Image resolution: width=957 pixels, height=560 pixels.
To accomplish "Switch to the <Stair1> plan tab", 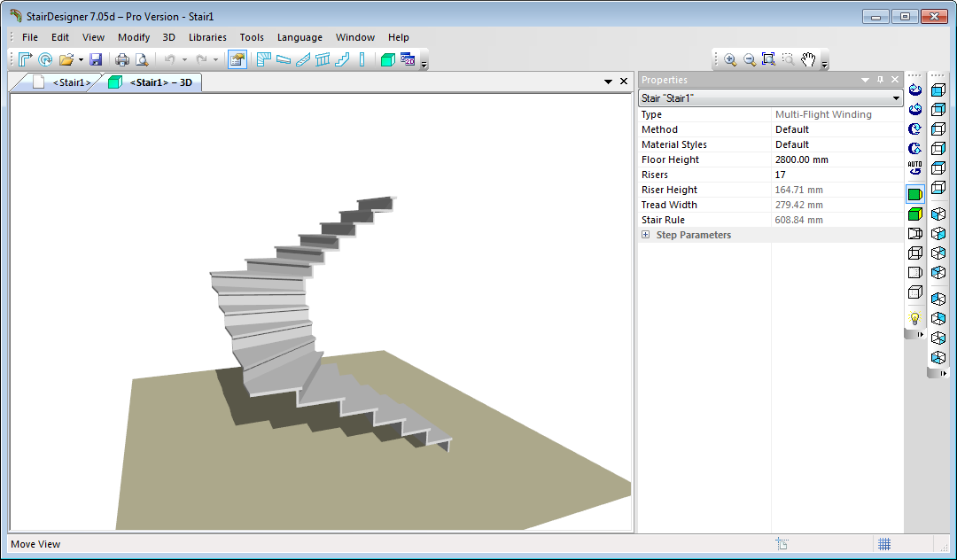I will pos(62,82).
